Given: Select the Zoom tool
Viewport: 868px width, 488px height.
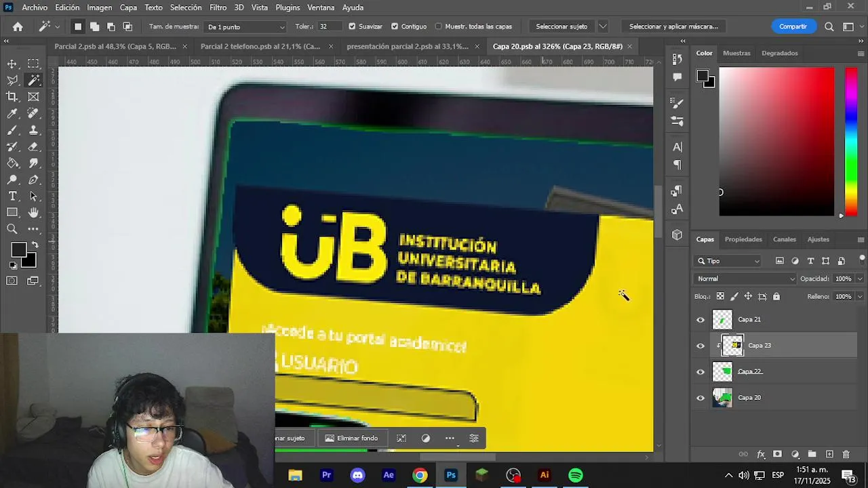Looking at the screenshot, I should (x=12, y=229).
